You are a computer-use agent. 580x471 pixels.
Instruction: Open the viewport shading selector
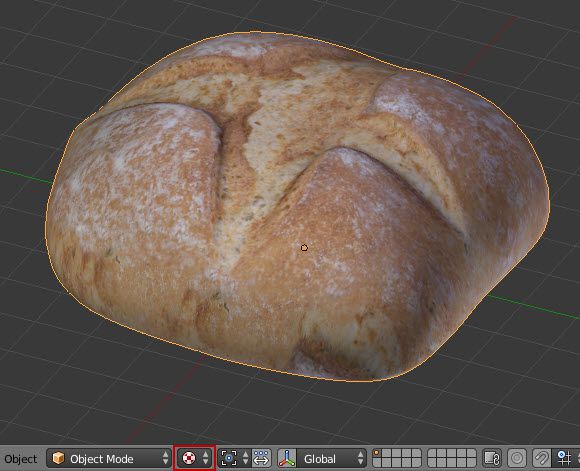coord(195,458)
